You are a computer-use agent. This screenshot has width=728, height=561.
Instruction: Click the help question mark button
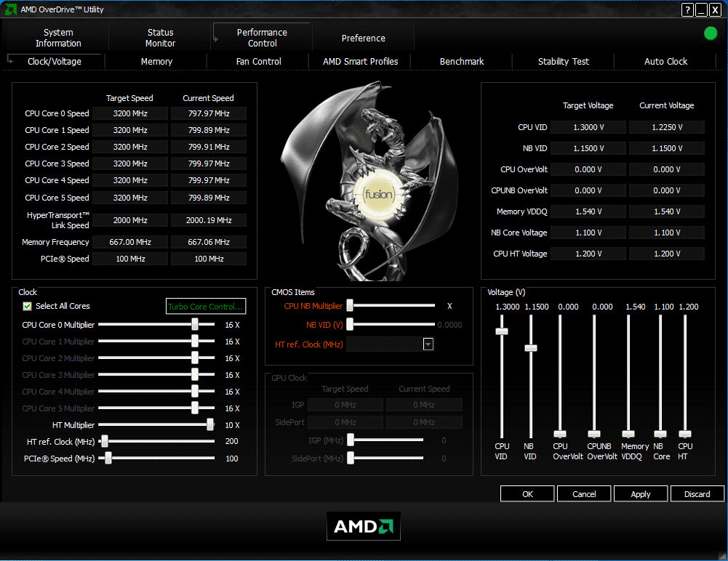click(x=687, y=9)
